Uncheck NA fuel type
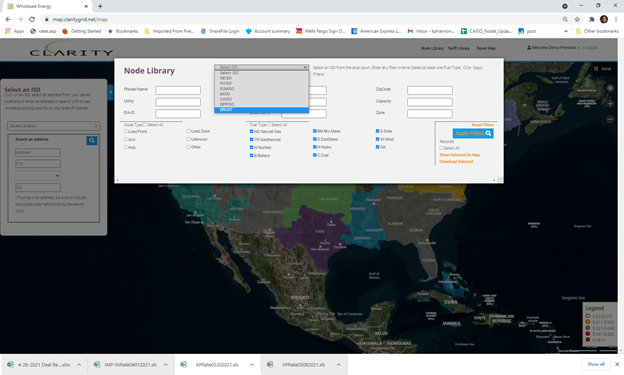Screen dimensions: 624x375 [377, 147]
